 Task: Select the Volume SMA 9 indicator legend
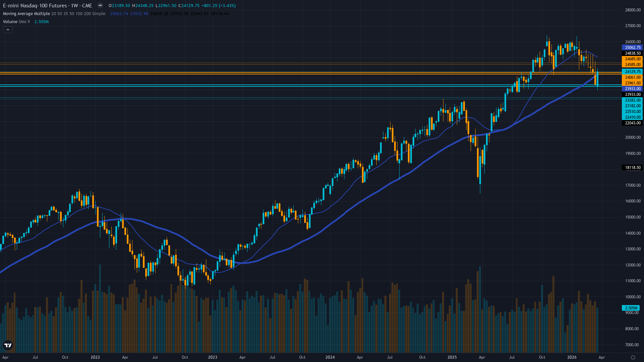click(x=16, y=22)
